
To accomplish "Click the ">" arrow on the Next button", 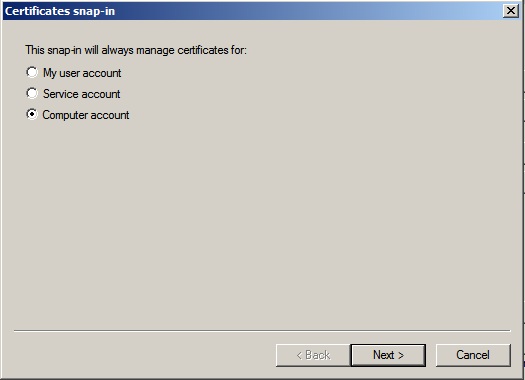I will point(401,356).
